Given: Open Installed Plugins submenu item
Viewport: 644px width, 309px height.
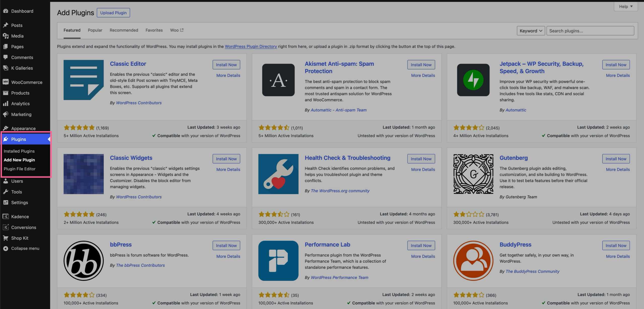Looking at the screenshot, I should tap(19, 151).
